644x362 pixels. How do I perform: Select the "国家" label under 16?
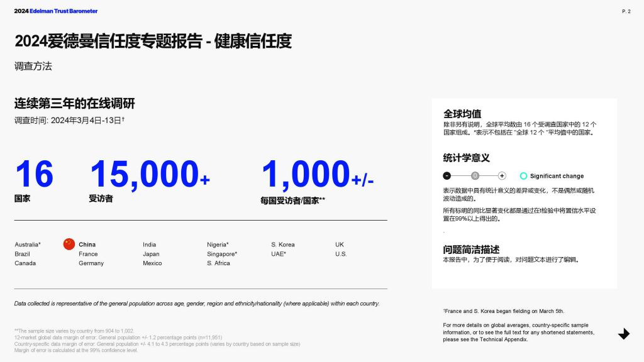(x=22, y=199)
